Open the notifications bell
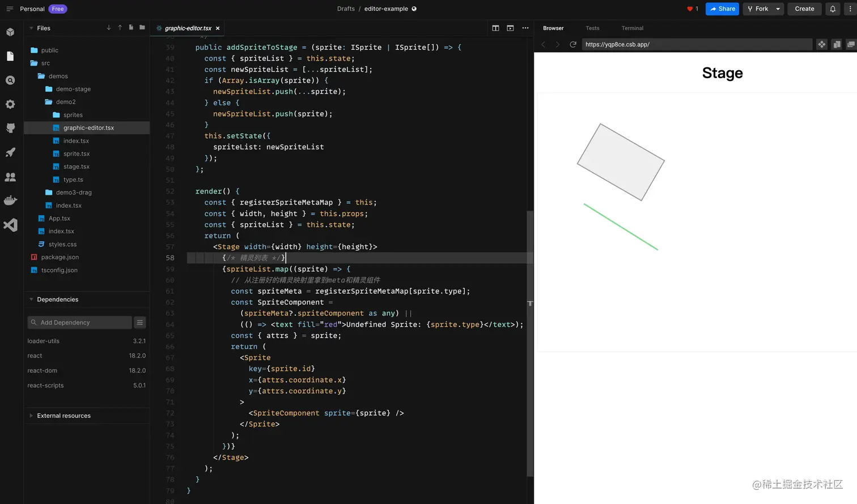 tap(833, 8)
